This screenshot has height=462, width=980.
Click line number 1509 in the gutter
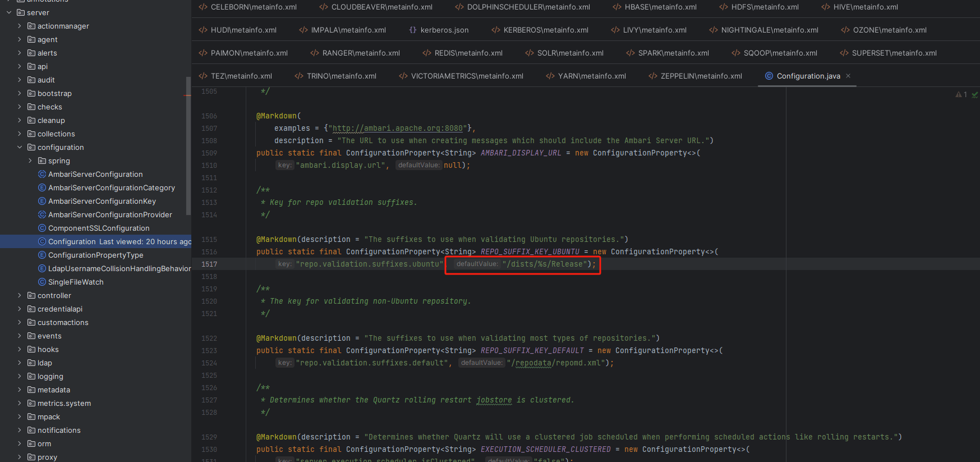point(209,153)
